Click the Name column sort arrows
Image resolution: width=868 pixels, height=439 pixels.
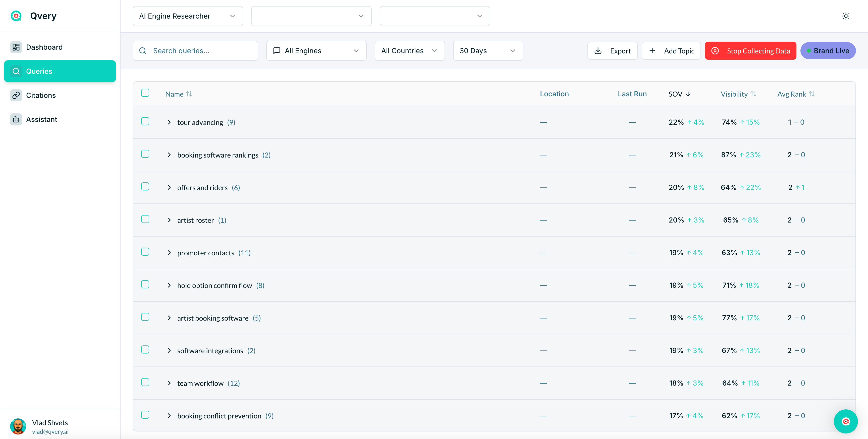pyautogui.click(x=189, y=94)
